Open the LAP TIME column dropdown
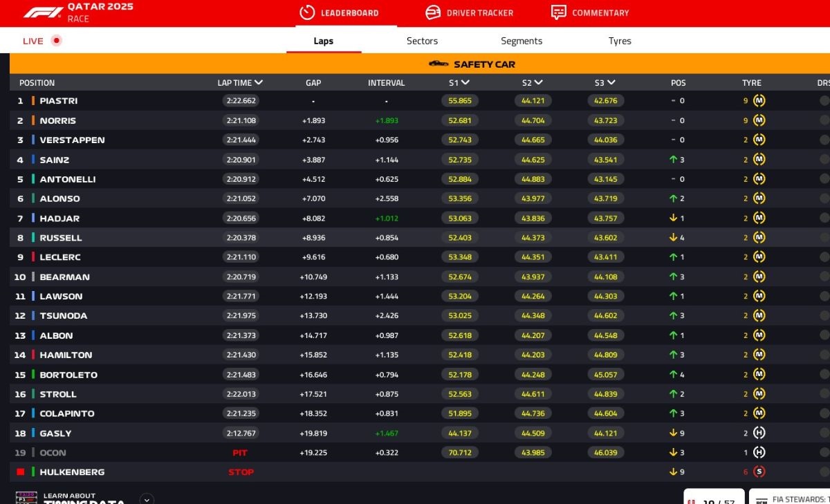The height and width of the screenshot is (504, 830). [259, 82]
